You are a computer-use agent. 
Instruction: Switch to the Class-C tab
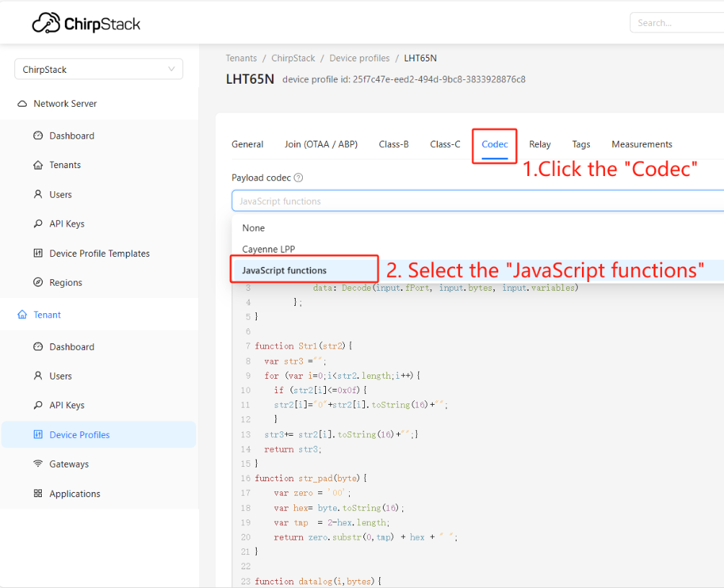click(x=445, y=144)
